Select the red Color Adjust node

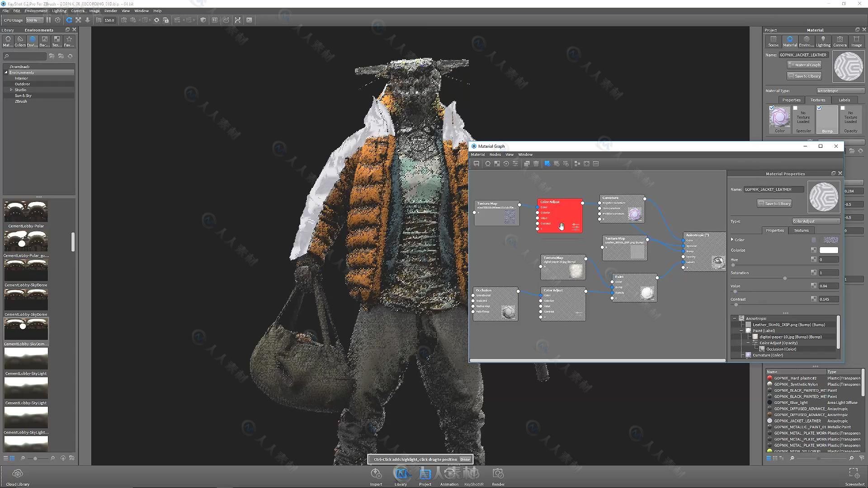click(560, 216)
